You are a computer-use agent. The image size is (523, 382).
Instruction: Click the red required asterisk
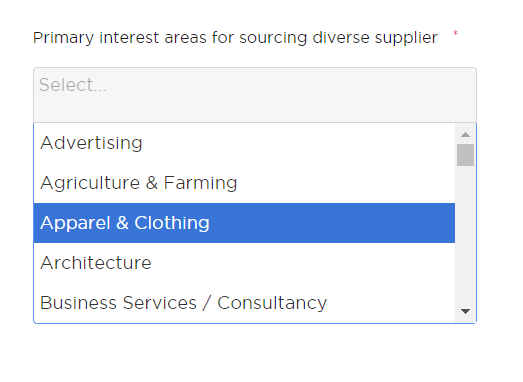[455, 33]
